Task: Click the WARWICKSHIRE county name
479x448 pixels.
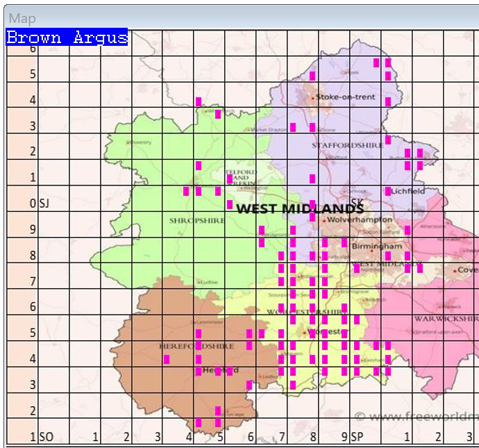Action: tap(446, 319)
